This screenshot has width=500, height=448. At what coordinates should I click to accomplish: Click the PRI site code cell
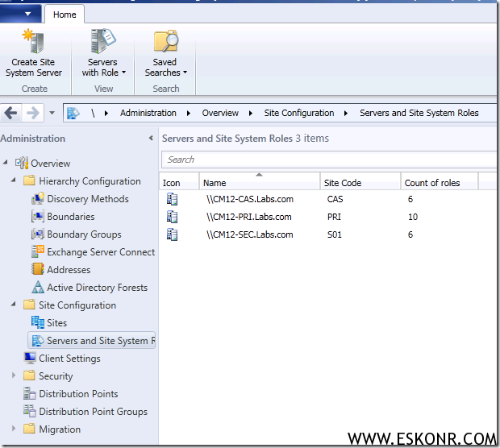[x=334, y=218]
